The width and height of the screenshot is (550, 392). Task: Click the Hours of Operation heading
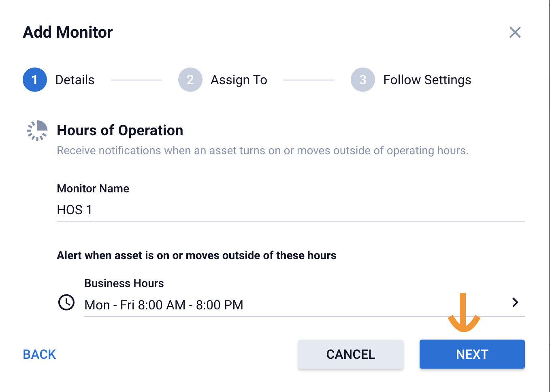(x=120, y=130)
